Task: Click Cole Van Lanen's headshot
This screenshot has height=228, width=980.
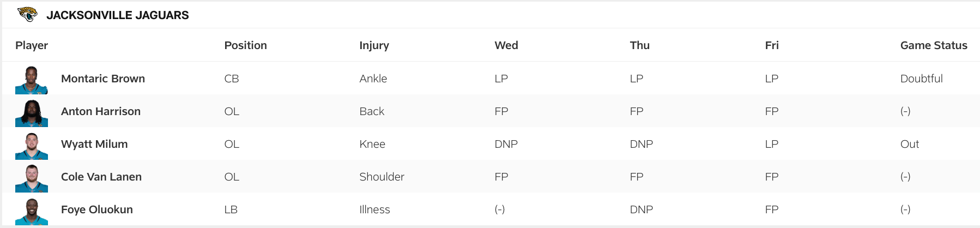Action: point(32,178)
